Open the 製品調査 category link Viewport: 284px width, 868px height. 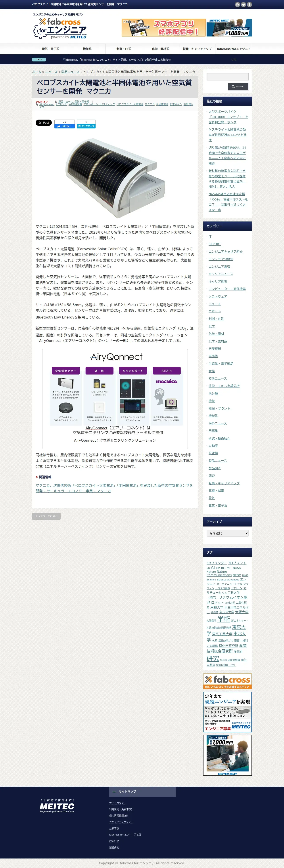point(215,468)
